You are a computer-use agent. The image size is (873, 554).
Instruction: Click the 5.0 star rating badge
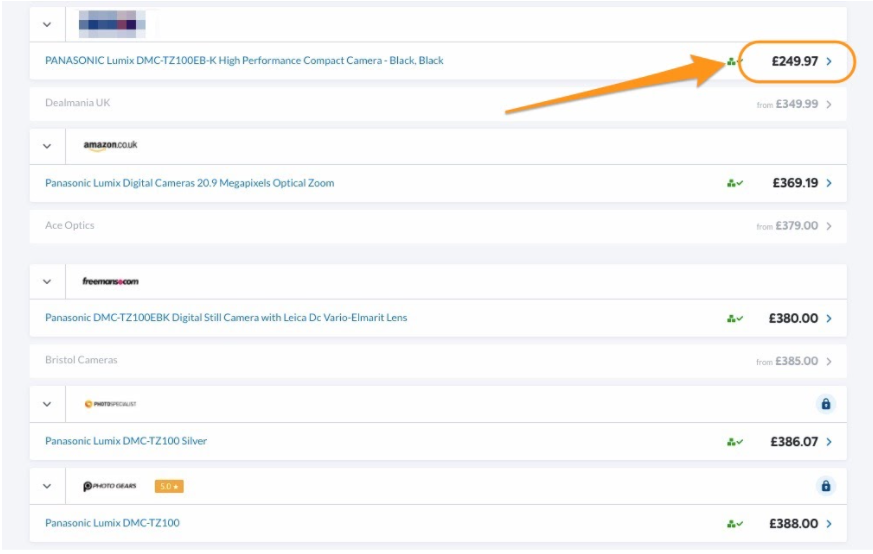click(169, 487)
